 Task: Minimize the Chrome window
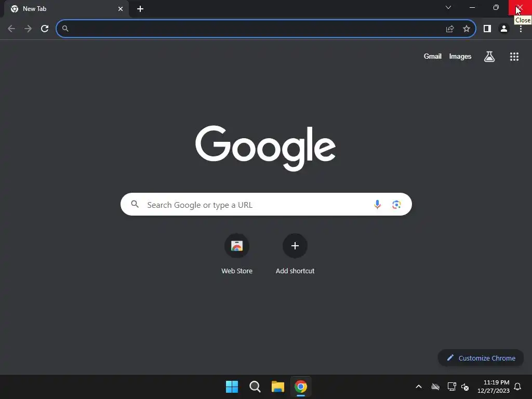pos(472,7)
